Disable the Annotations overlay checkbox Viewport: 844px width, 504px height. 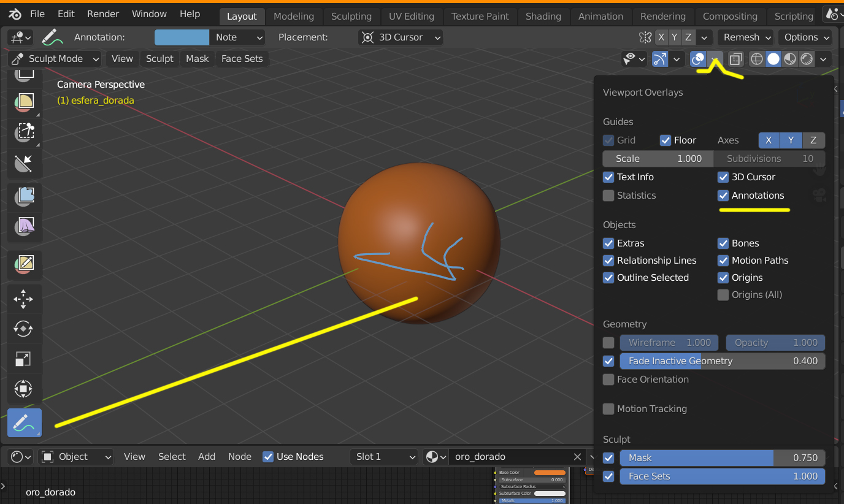pos(723,196)
